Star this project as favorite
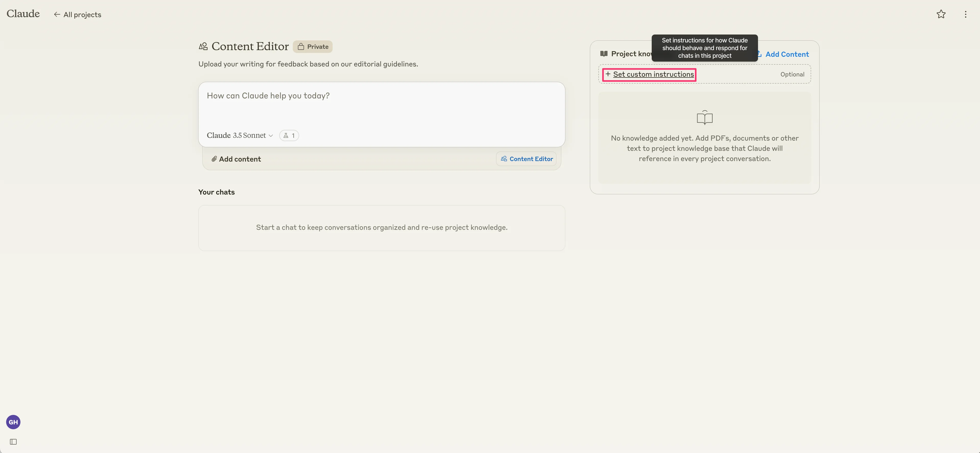 [941, 14]
